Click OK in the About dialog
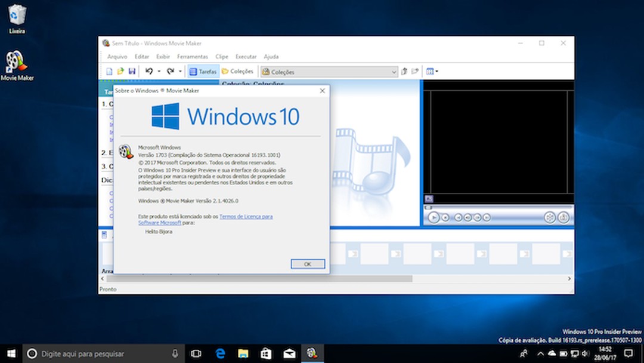Viewport: 644px width, 363px height. pyautogui.click(x=307, y=263)
